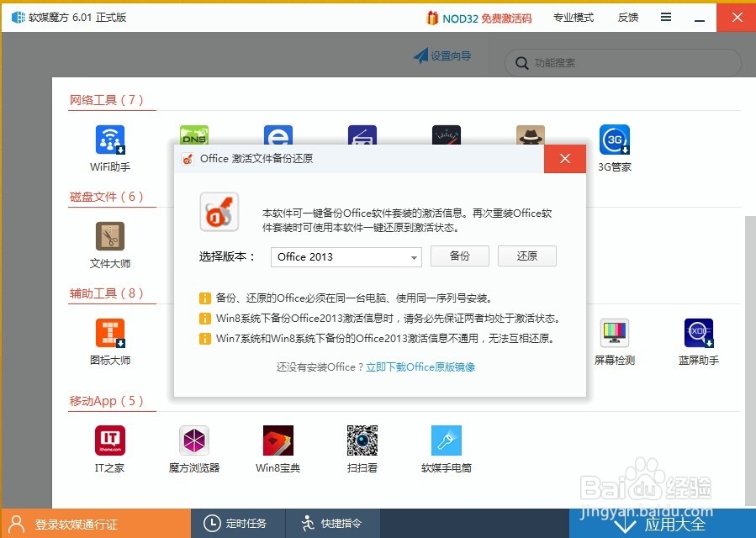Image resolution: width=756 pixels, height=538 pixels.
Task: Click the 备份 backup button
Action: pyautogui.click(x=459, y=256)
